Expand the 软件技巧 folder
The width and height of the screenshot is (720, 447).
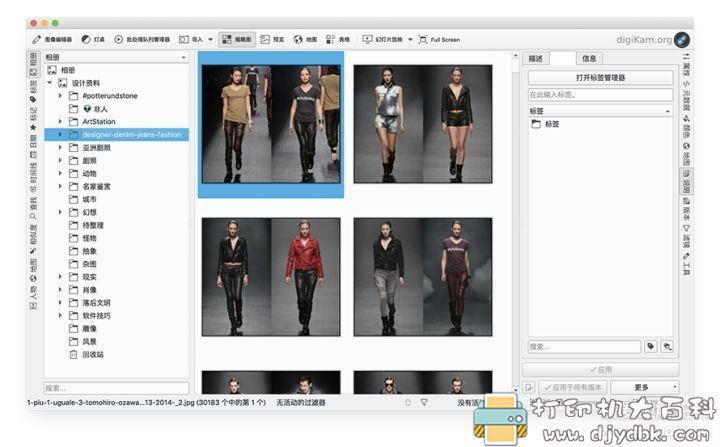click(x=60, y=316)
